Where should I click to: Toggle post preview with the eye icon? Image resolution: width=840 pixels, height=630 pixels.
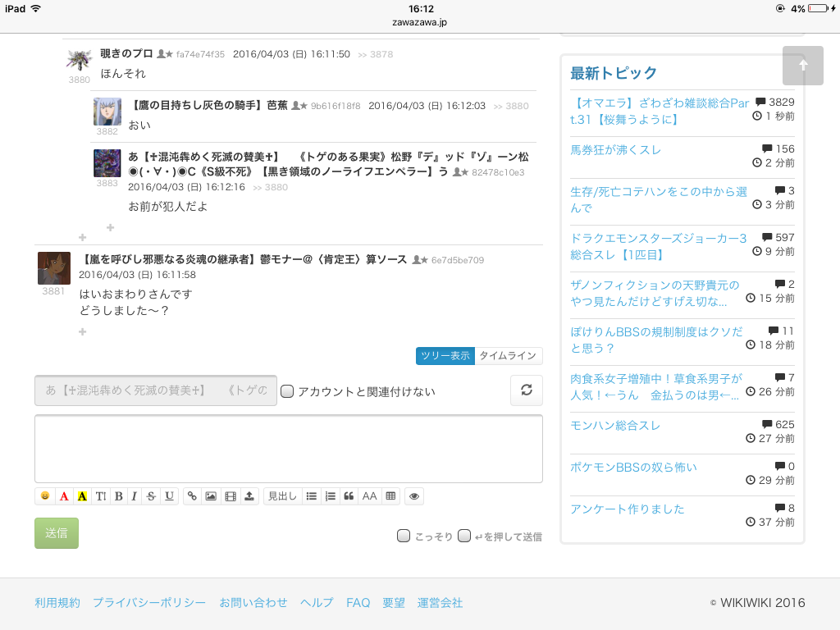click(x=414, y=496)
